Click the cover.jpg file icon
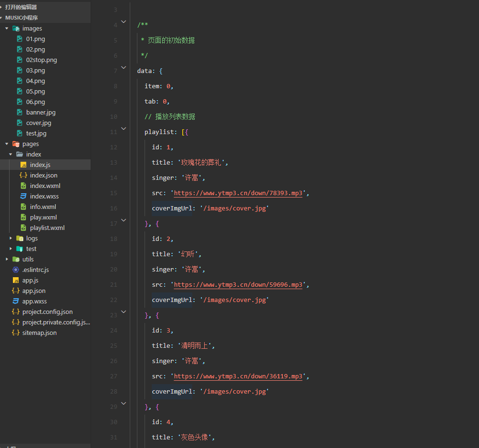479x448 pixels. (x=20, y=123)
